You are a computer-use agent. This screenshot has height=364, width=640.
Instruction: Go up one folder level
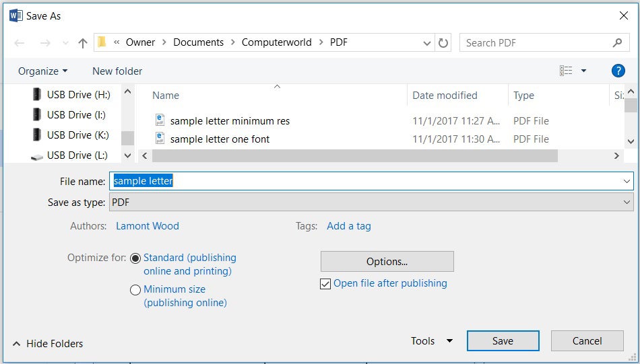[x=83, y=43]
